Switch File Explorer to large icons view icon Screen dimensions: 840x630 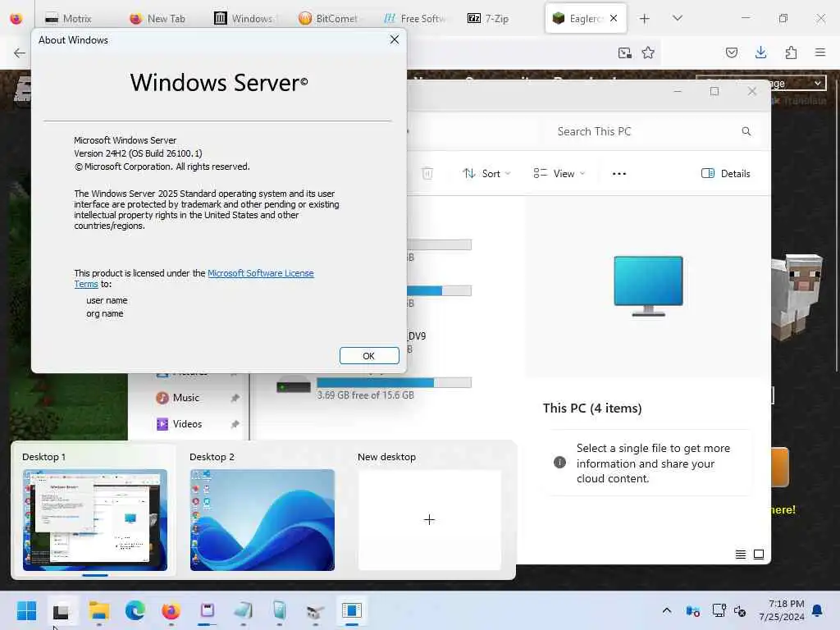[759, 555]
